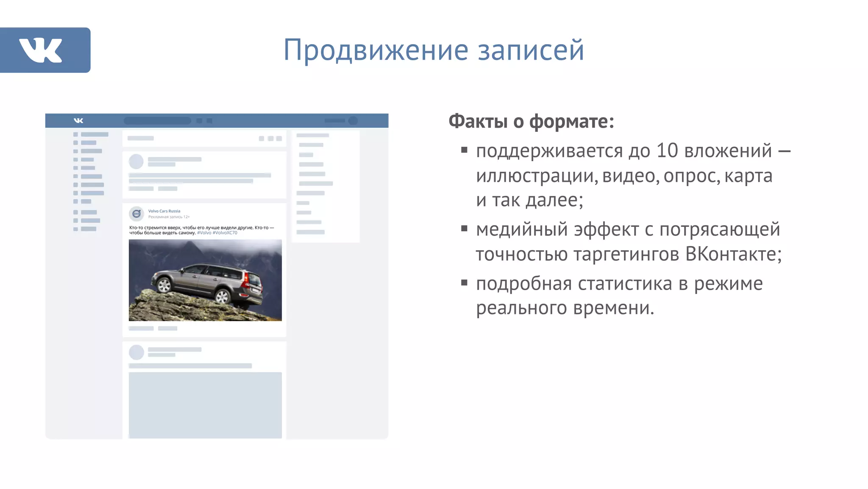Click small VK logo in mockup header
Viewport: 868px width, 489px height.
coord(78,120)
